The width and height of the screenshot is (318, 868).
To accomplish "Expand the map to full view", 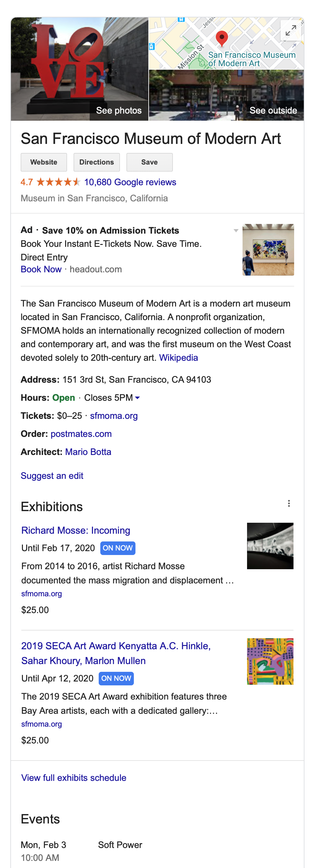I will [x=290, y=31].
